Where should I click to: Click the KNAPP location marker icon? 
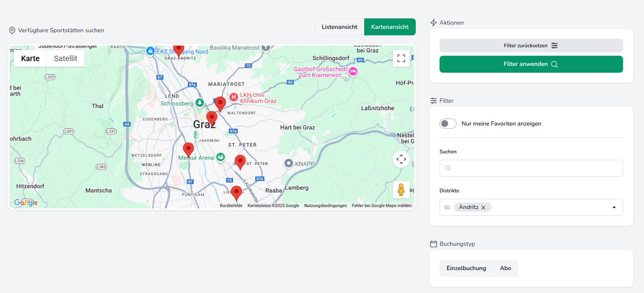[288, 163]
